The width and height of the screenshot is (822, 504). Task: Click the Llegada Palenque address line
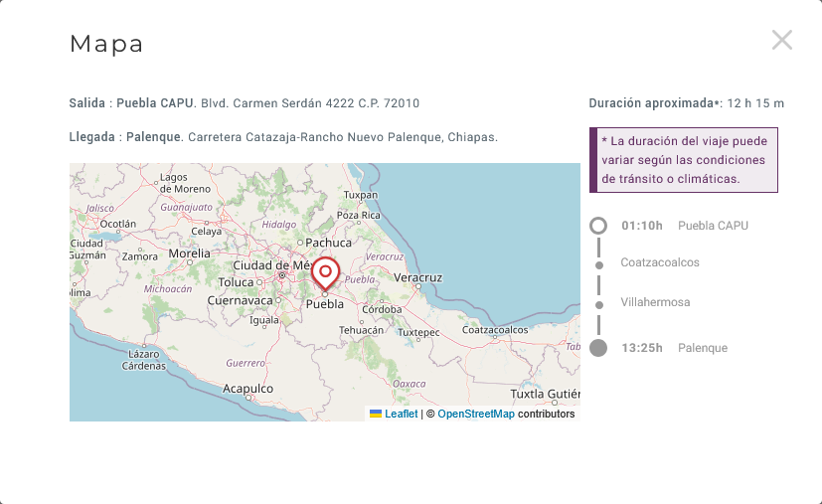(283, 137)
